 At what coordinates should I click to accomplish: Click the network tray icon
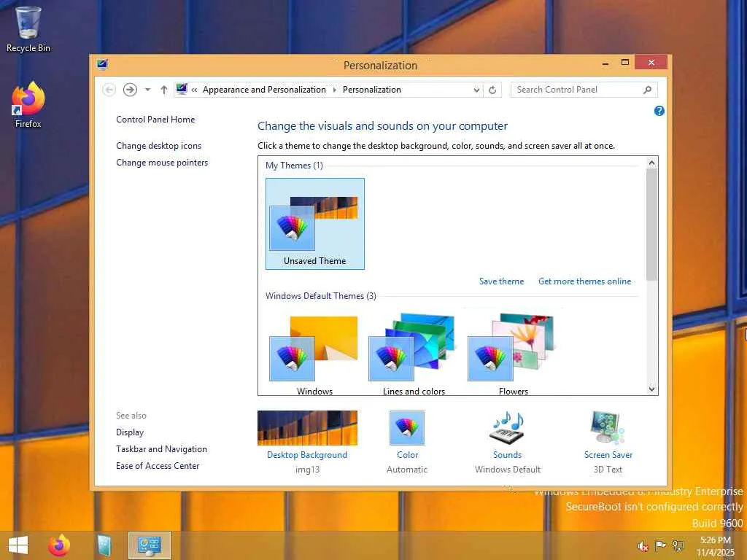coord(678,546)
